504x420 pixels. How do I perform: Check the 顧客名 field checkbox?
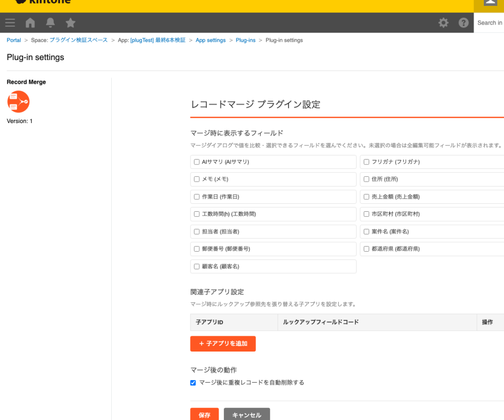tap(196, 266)
